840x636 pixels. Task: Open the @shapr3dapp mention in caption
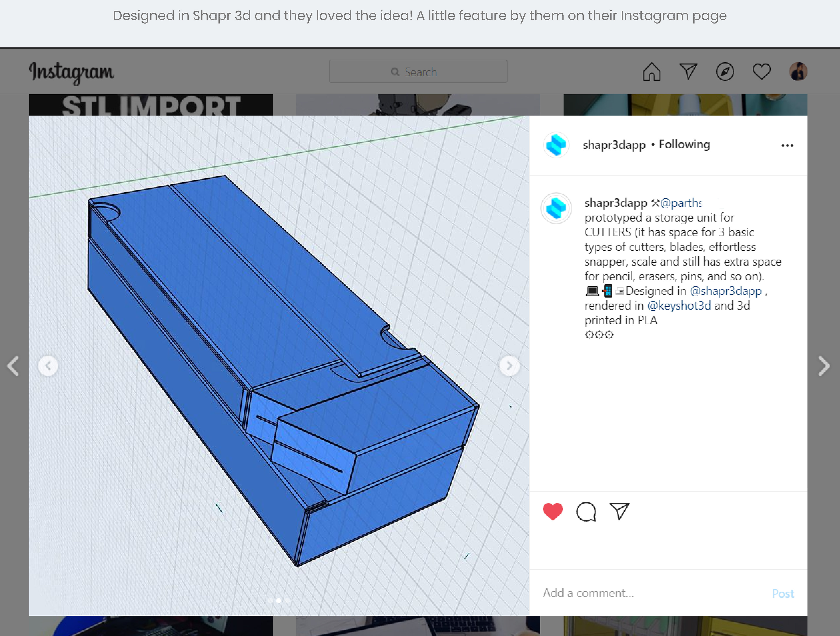pos(726,291)
